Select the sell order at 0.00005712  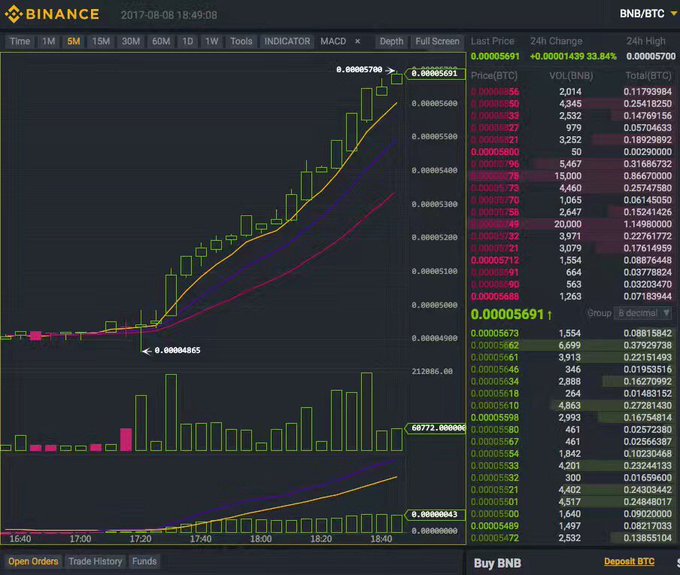click(571, 260)
